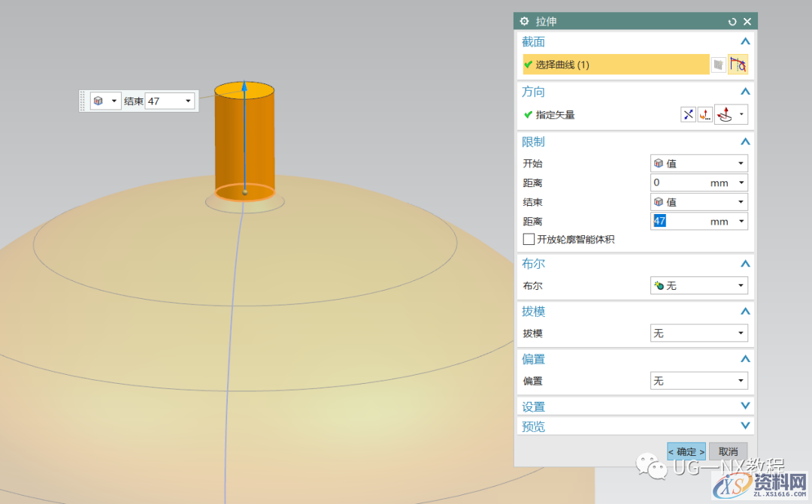The image size is (812, 504).
Task: Reset the 拉伸 dialog using the ↻ icon
Action: (x=732, y=21)
